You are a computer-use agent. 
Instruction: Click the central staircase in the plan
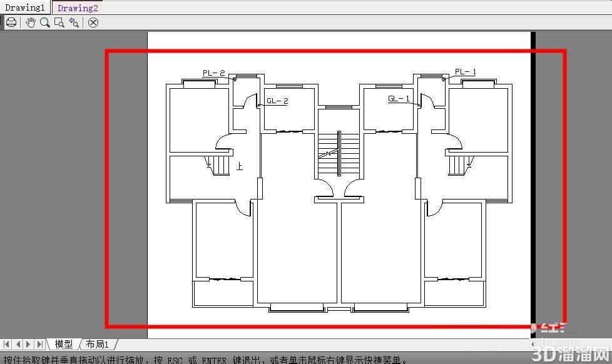(x=339, y=153)
